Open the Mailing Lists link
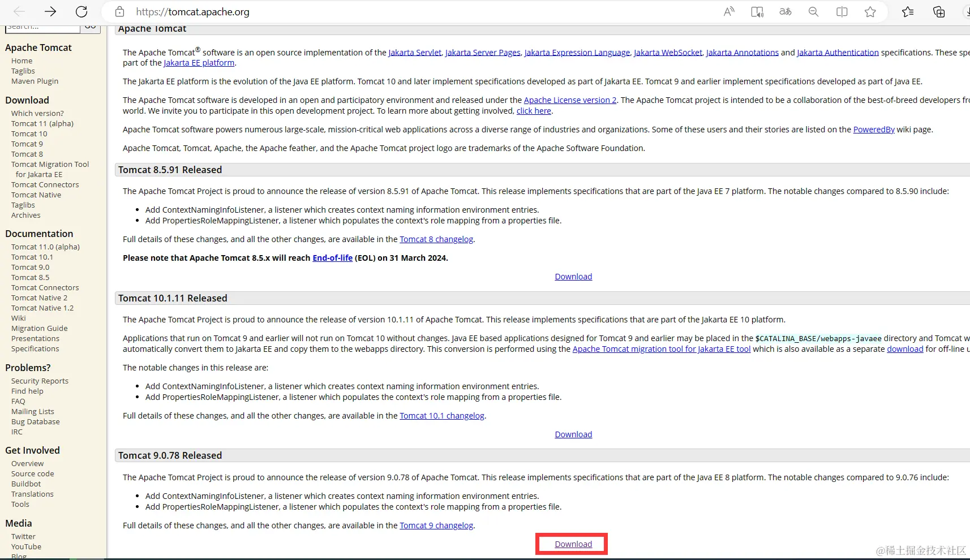 [33, 412]
